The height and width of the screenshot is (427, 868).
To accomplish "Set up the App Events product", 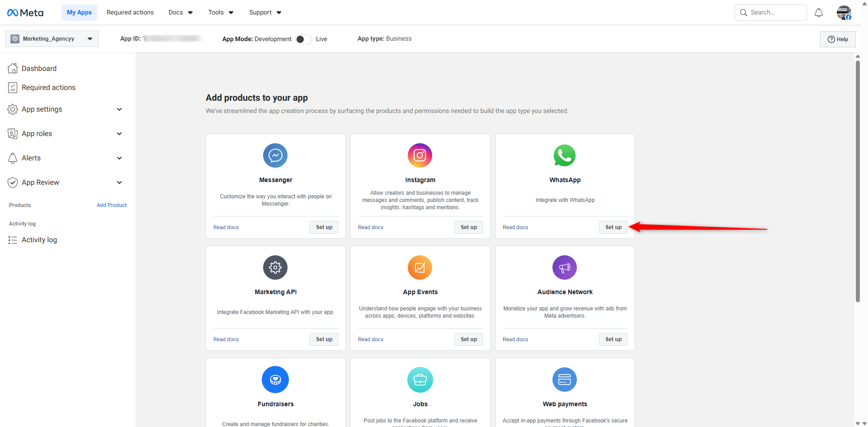I will coord(469,339).
